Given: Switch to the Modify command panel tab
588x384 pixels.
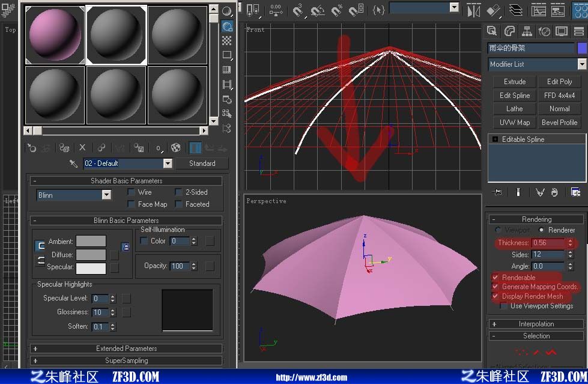Looking at the screenshot, I should click(509, 31).
